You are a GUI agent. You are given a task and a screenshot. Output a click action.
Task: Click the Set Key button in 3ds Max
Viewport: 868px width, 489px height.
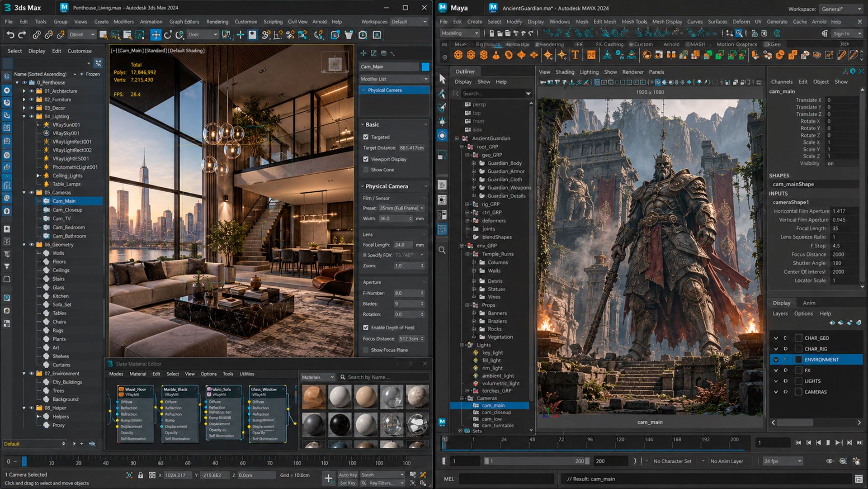point(348,483)
